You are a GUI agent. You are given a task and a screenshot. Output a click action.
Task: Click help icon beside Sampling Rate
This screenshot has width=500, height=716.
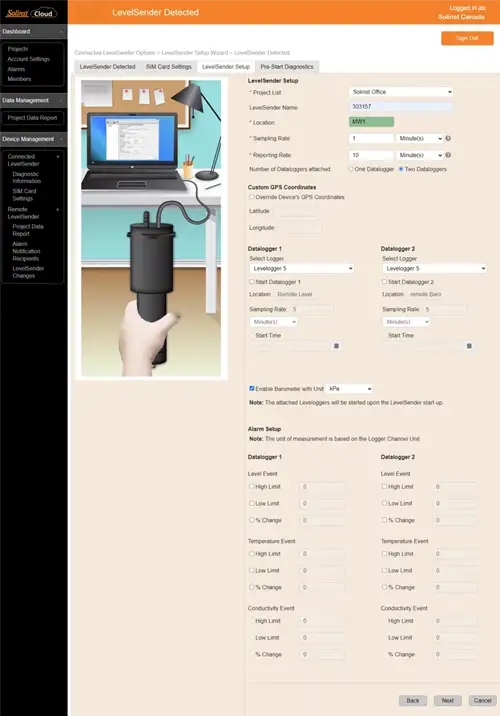[x=448, y=138]
